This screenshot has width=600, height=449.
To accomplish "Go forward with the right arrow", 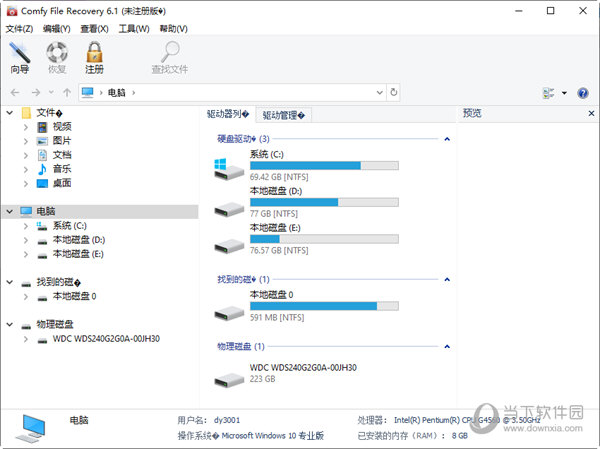I will (x=36, y=92).
